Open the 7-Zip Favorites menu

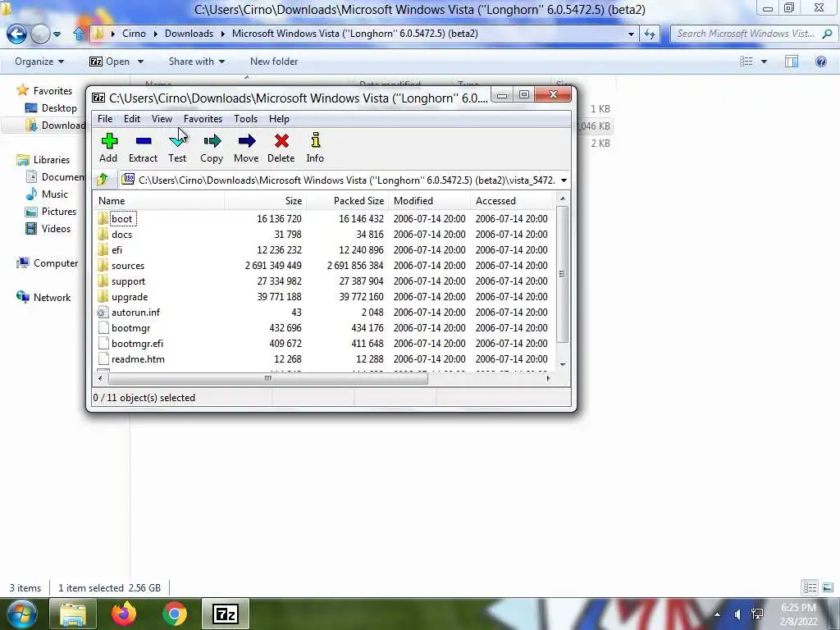(x=203, y=119)
